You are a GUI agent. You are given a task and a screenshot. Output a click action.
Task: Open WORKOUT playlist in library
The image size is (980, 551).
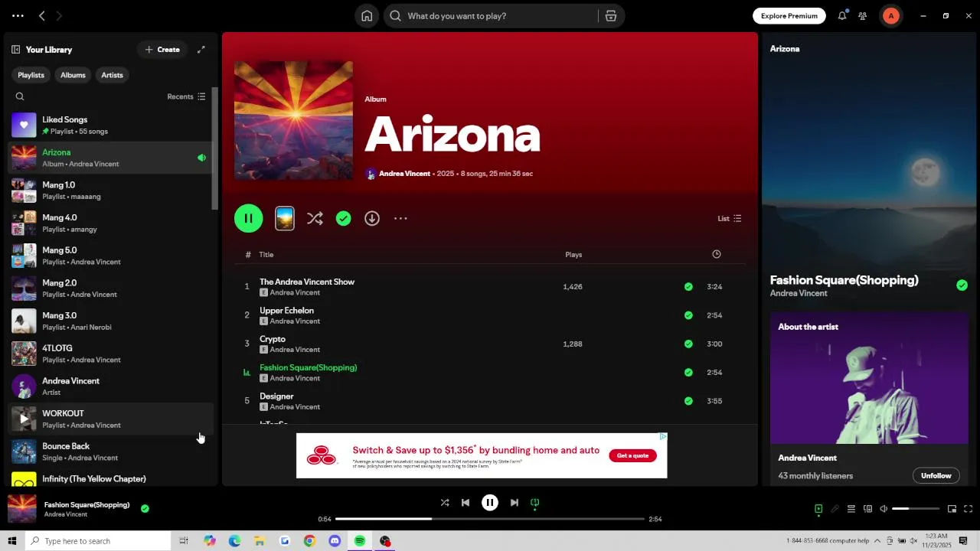coord(109,419)
